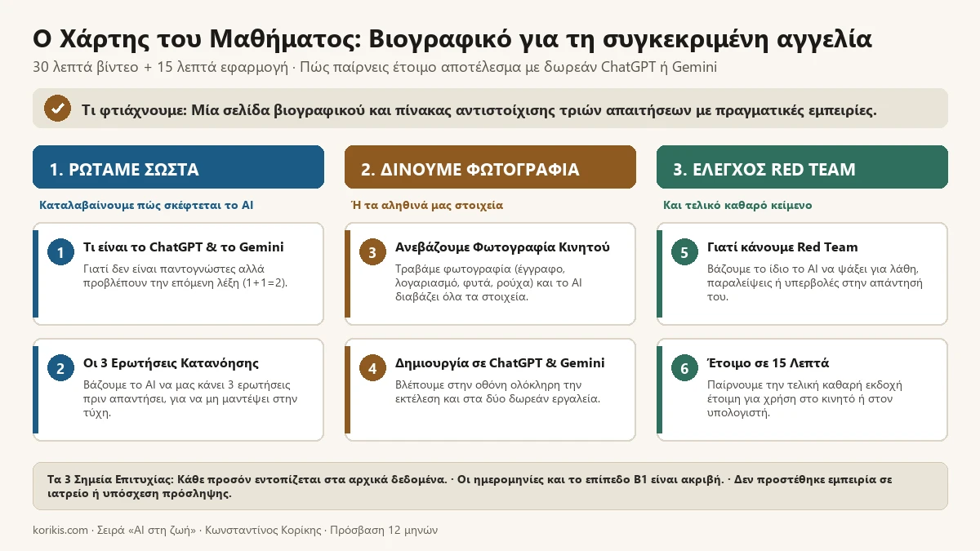Click the 'Τα 3 Σημεία Επιτυχίας' bottom box
The height and width of the screenshot is (551, 980).
click(x=490, y=487)
